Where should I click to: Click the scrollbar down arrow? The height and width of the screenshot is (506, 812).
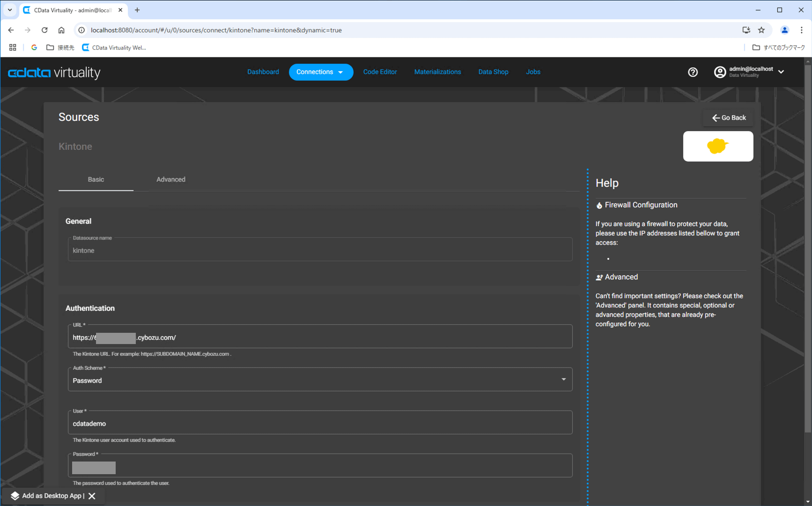(x=808, y=502)
